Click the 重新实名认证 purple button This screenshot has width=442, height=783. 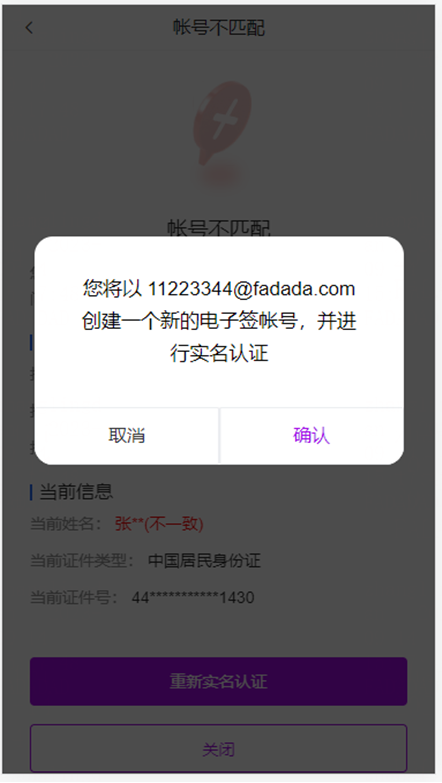click(219, 681)
